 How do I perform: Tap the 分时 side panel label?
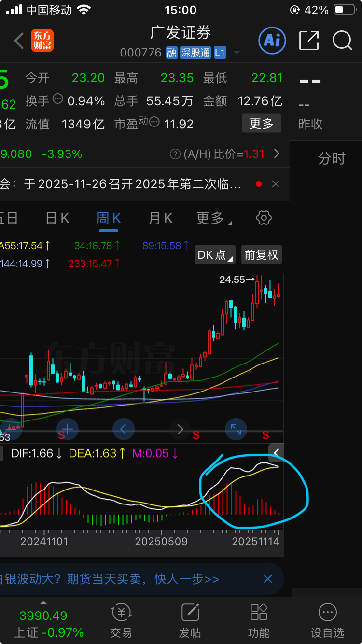[332, 158]
